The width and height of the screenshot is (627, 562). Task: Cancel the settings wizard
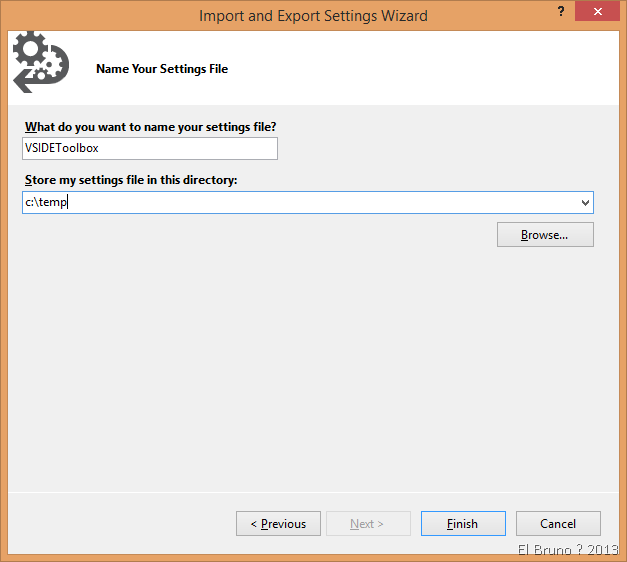[x=558, y=524]
